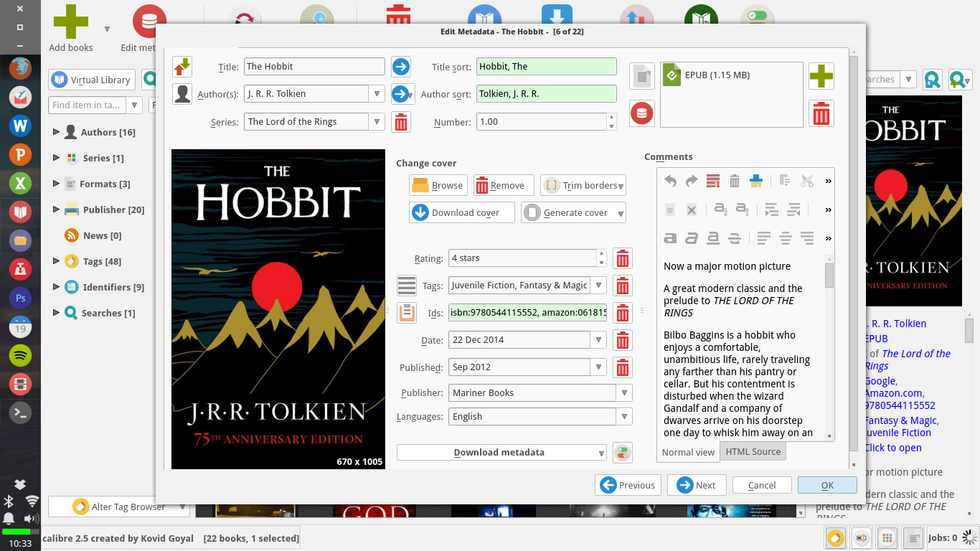Center-align text in the Comments toolbar
The width and height of the screenshot is (980, 551).
pos(786,238)
